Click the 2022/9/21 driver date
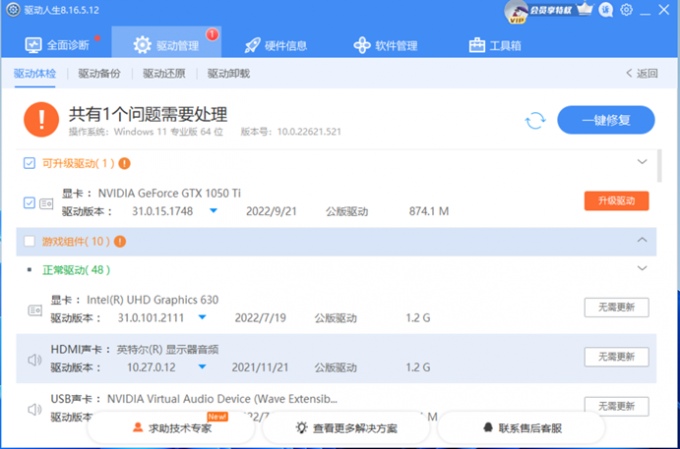 (x=271, y=211)
